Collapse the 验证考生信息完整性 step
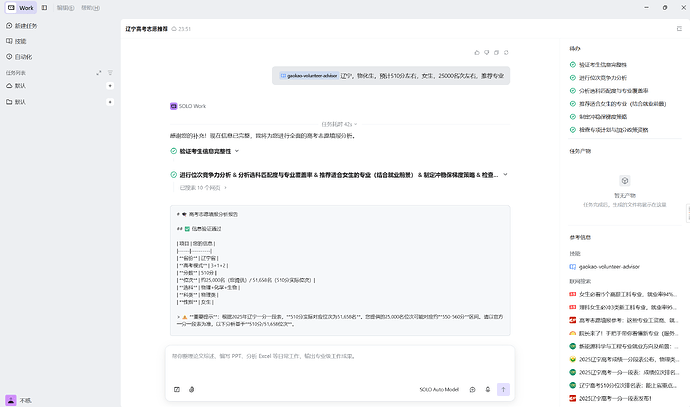The width and height of the screenshot is (690, 407). [x=237, y=151]
